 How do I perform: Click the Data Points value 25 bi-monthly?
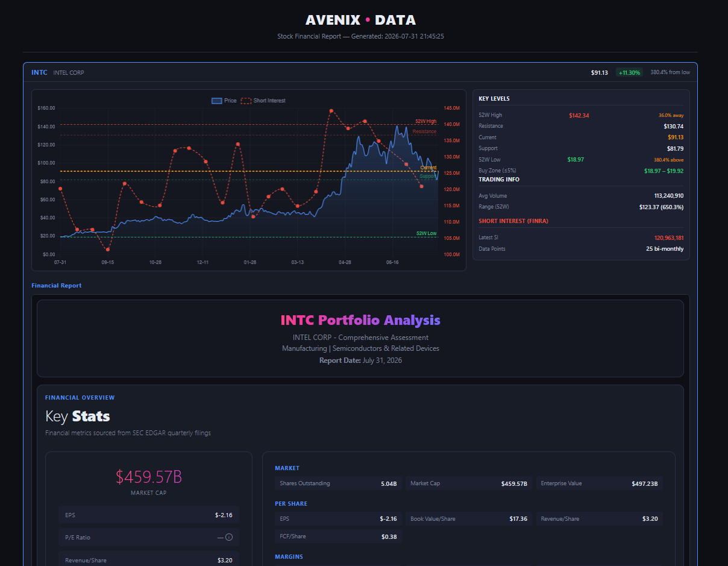pos(665,248)
